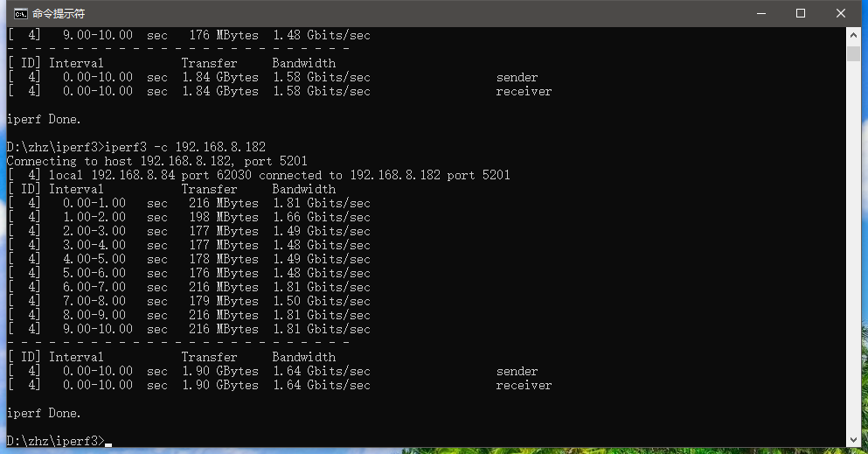Click 'receiver' in the 1.58 Gbits/sec summary
Screen dimensions: 868x454
[524, 91]
